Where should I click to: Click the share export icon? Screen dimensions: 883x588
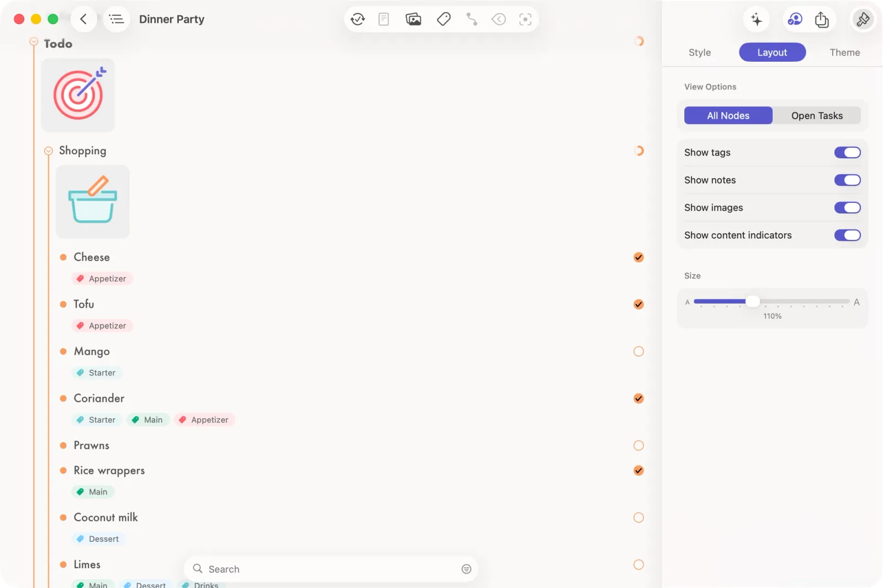[822, 20]
